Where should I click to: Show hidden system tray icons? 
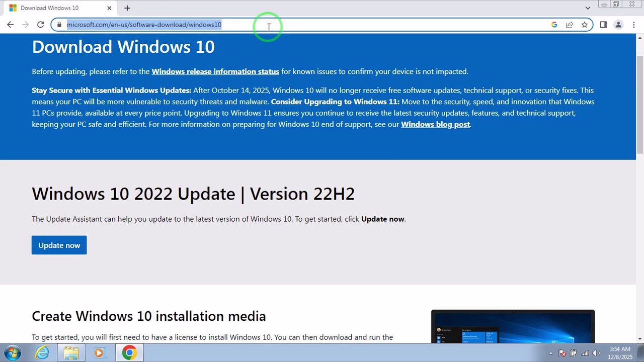pyautogui.click(x=551, y=353)
